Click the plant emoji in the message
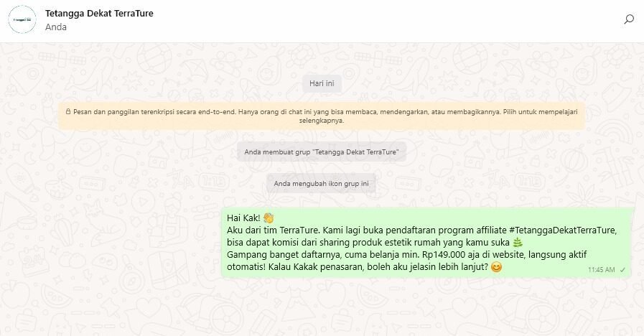This screenshot has height=336, width=644. 518,243
